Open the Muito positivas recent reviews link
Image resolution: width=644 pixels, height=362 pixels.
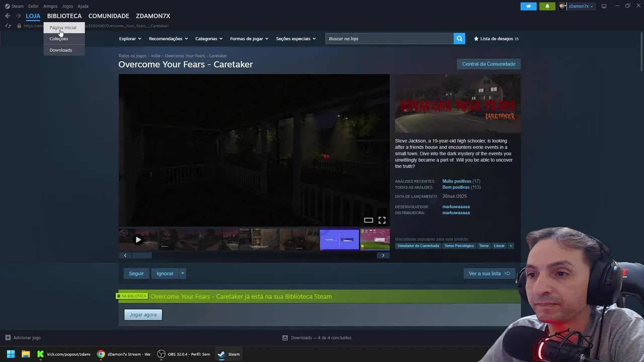point(457,181)
